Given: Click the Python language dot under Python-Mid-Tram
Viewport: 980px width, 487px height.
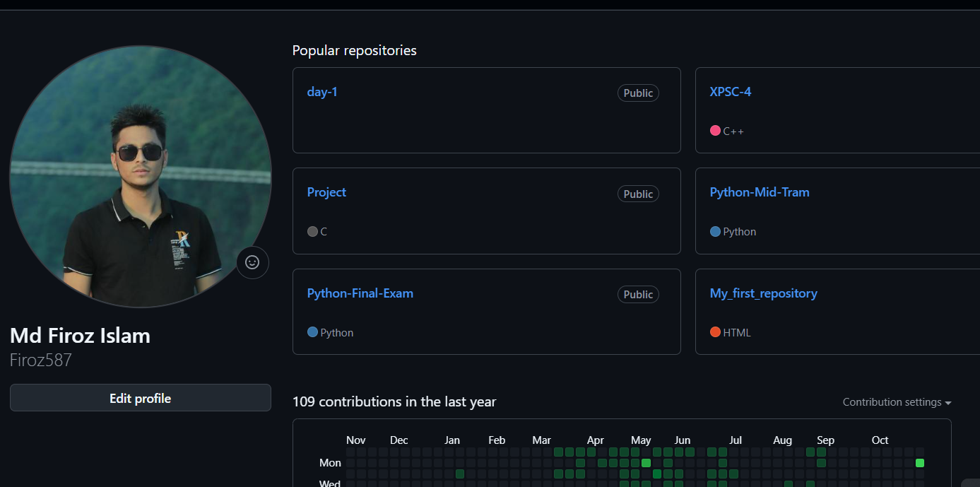Looking at the screenshot, I should coord(714,231).
